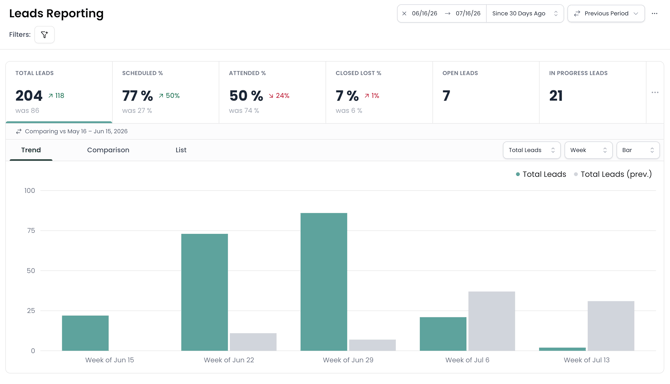Edit the start date 06/16/26
The image size is (670, 384).
click(424, 14)
